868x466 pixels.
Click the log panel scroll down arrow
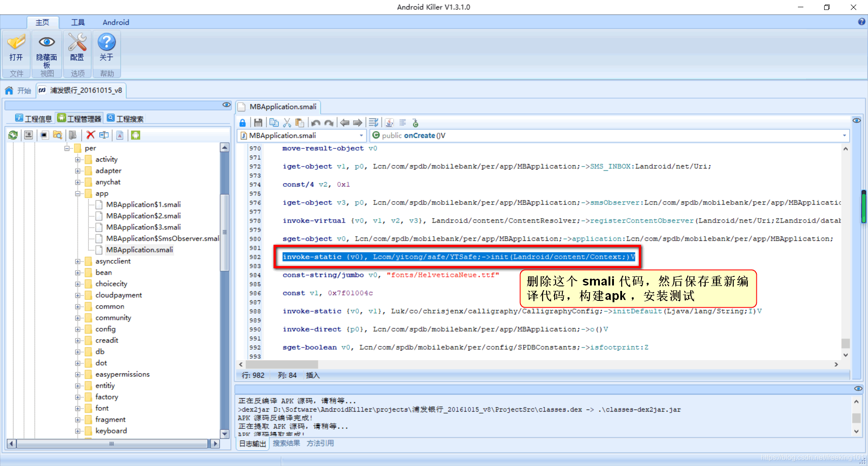coord(856,432)
